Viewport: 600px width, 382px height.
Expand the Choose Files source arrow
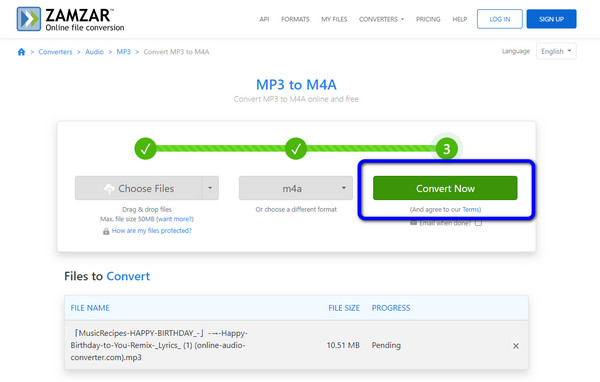click(210, 188)
